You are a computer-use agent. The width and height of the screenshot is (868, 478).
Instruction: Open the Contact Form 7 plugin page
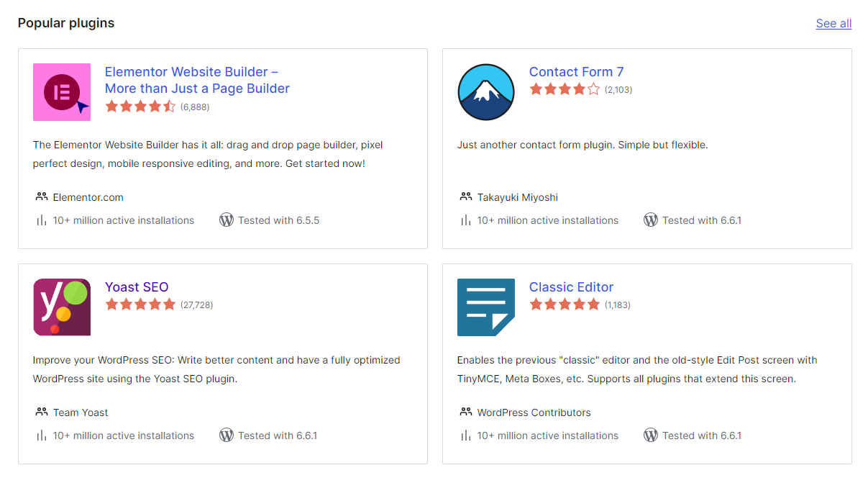[x=576, y=71]
